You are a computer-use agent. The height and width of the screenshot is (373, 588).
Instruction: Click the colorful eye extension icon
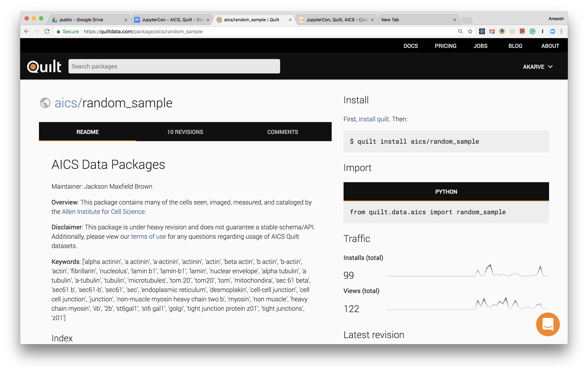(x=502, y=32)
